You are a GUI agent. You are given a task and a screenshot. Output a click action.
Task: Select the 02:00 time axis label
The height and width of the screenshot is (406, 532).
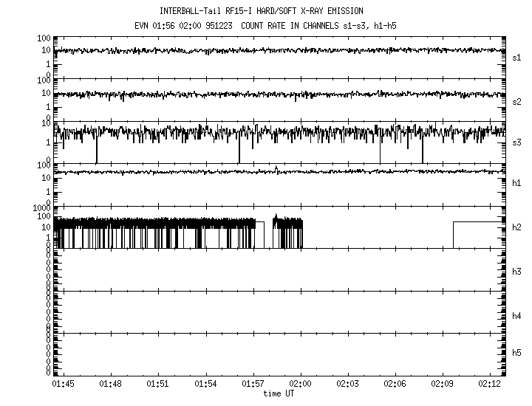[300, 385]
